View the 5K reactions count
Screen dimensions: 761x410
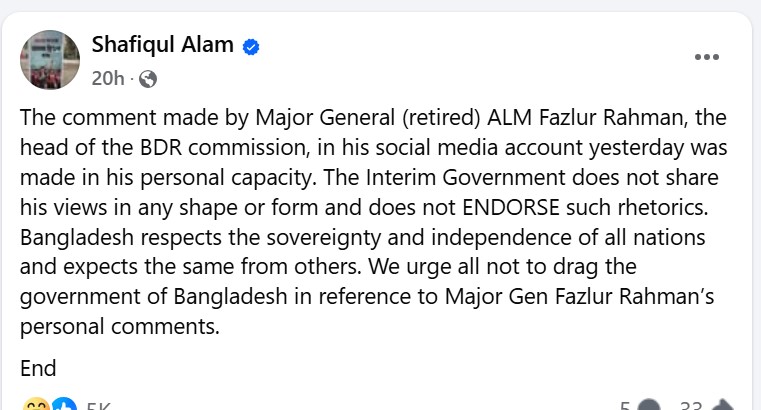tap(98, 406)
